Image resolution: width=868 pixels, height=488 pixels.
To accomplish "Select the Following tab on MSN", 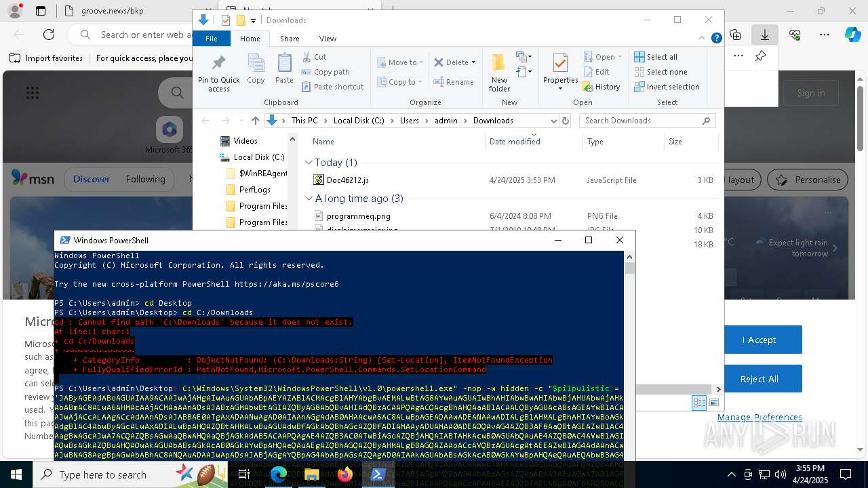I will point(145,179).
